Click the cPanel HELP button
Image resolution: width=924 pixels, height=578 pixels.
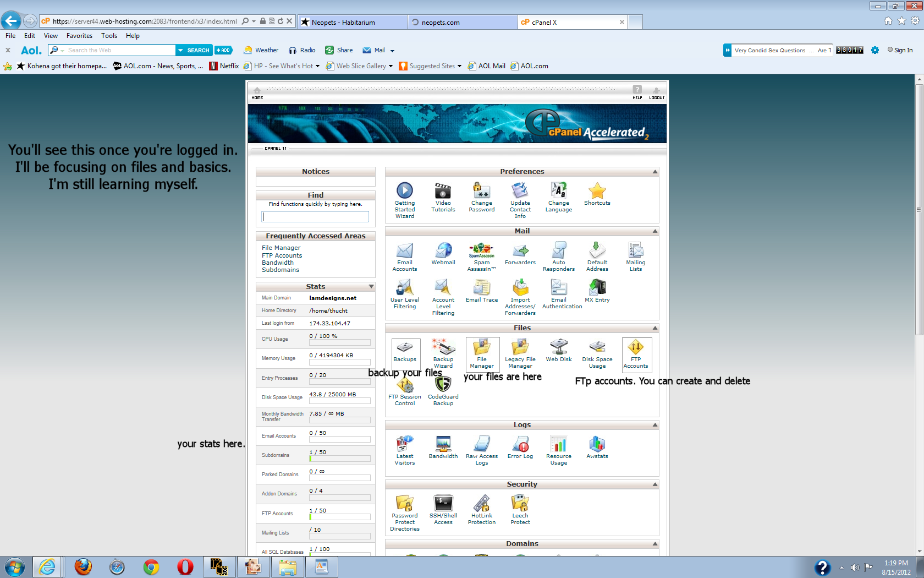point(637,93)
